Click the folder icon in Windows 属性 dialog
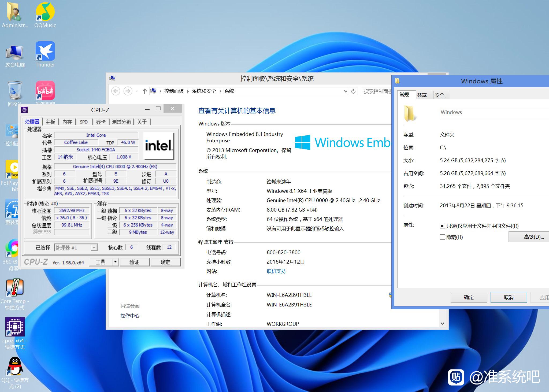The height and width of the screenshot is (392, 549). [410, 113]
